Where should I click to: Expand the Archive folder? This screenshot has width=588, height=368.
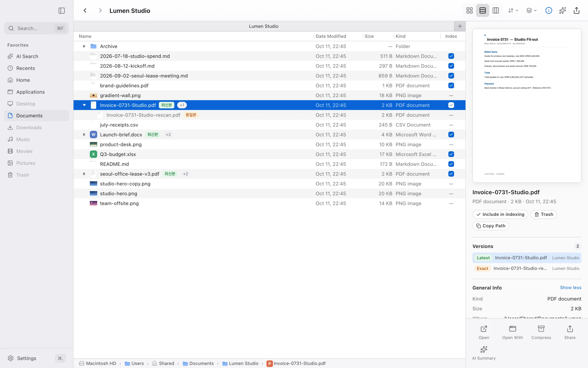click(x=84, y=46)
